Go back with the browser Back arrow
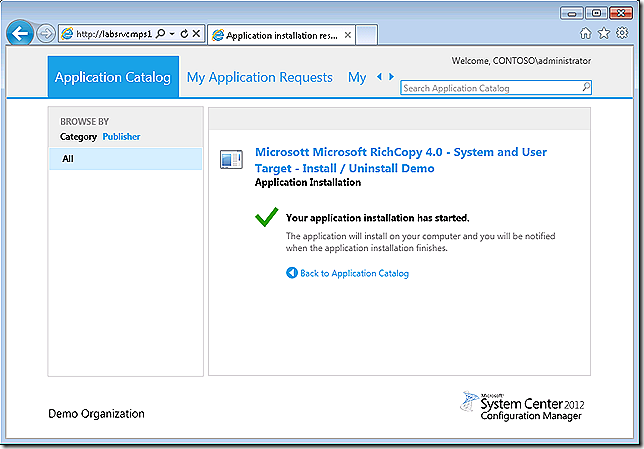The height and width of the screenshot is (449, 644). (x=19, y=33)
